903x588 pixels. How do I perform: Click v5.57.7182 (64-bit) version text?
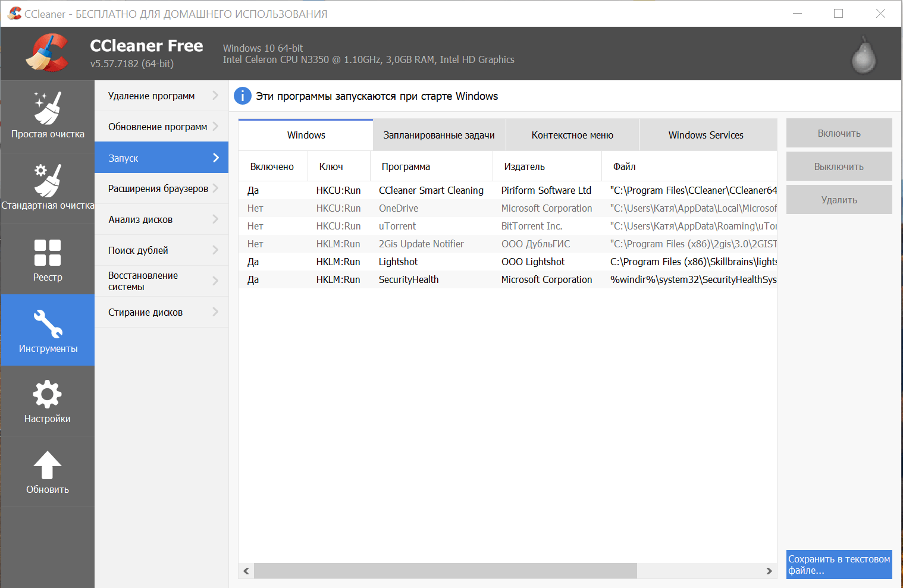pos(132,64)
